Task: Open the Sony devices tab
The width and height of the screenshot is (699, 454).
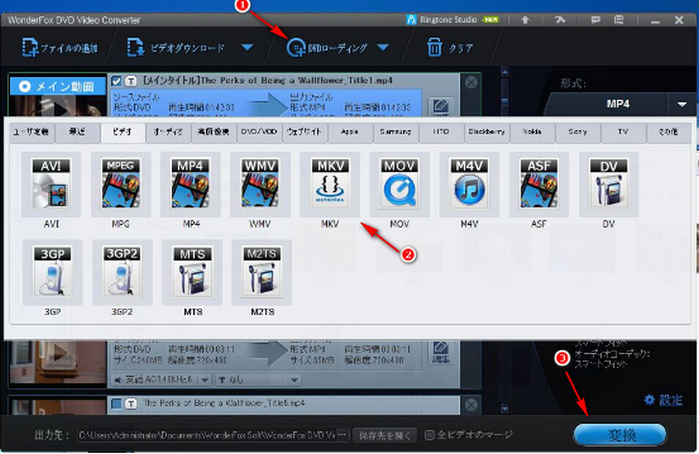Action: 577,132
